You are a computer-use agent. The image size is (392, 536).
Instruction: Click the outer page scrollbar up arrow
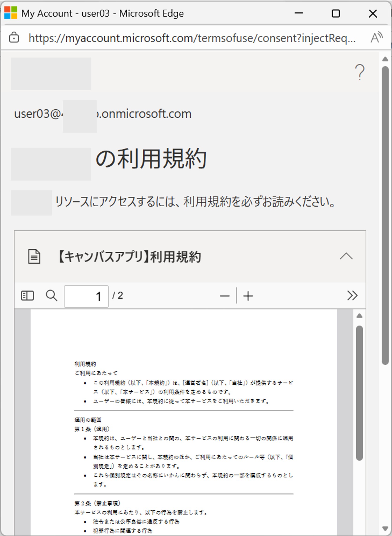pos(385,59)
